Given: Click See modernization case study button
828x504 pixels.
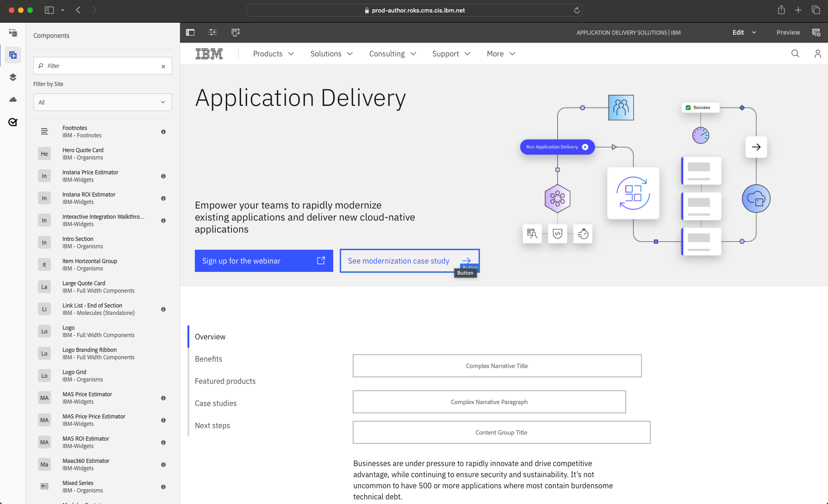Looking at the screenshot, I should pyautogui.click(x=410, y=261).
